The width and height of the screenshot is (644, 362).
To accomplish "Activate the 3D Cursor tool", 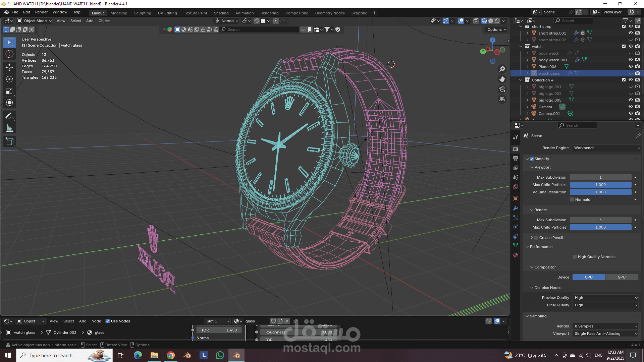I will click(9, 54).
